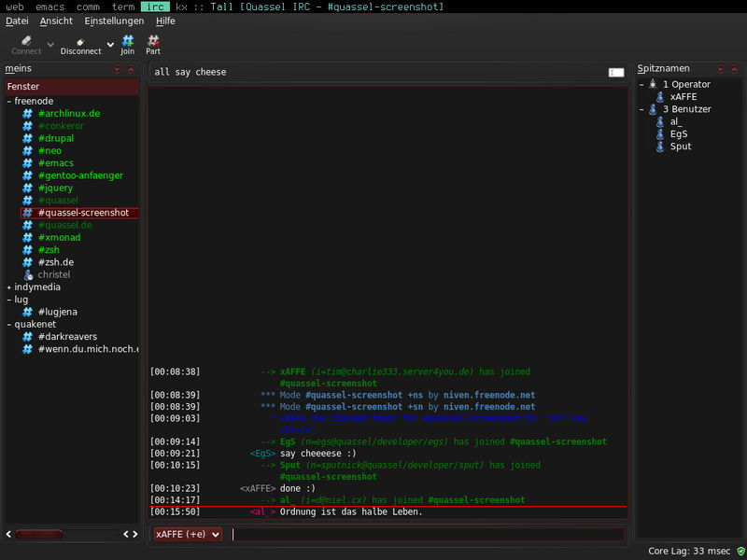
Task: Click the Part channel icon
Action: point(153,40)
